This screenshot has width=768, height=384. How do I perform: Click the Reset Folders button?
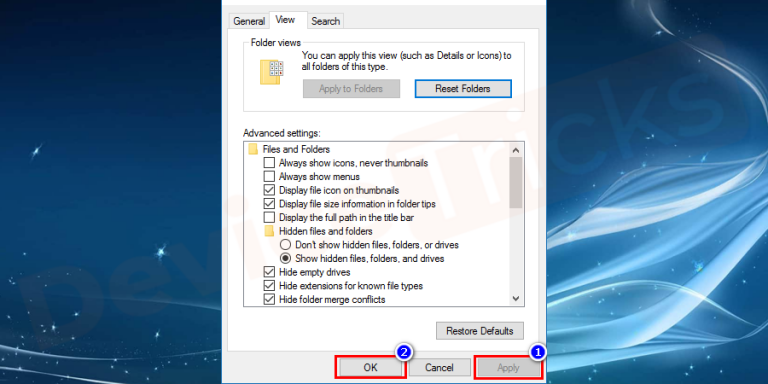pyautogui.click(x=463, y=89)
